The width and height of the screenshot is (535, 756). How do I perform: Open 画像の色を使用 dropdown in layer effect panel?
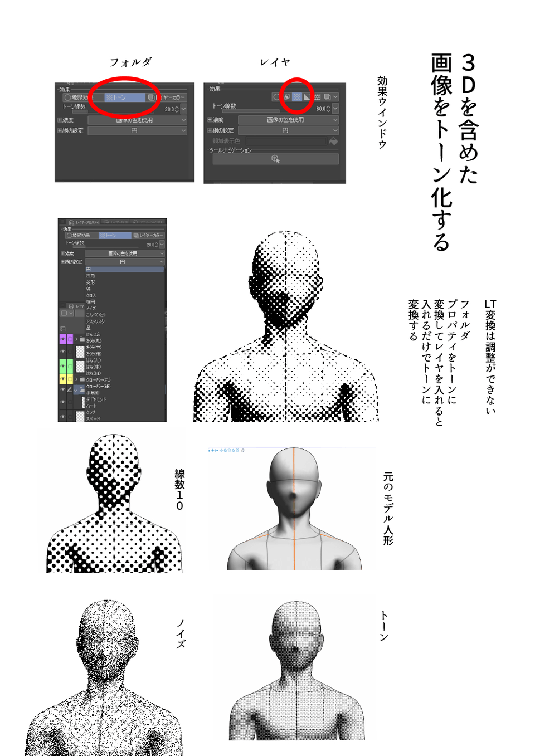coord(289,120)
